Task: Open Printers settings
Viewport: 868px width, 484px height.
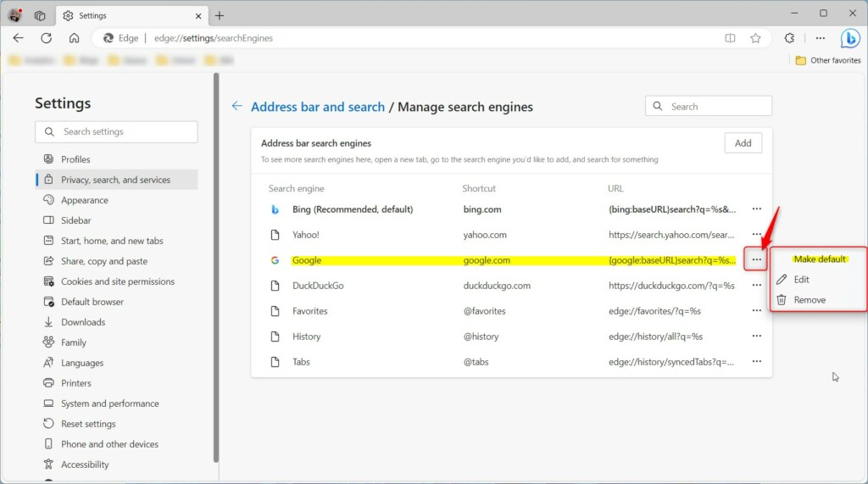Action: click(x=116, y=383)
